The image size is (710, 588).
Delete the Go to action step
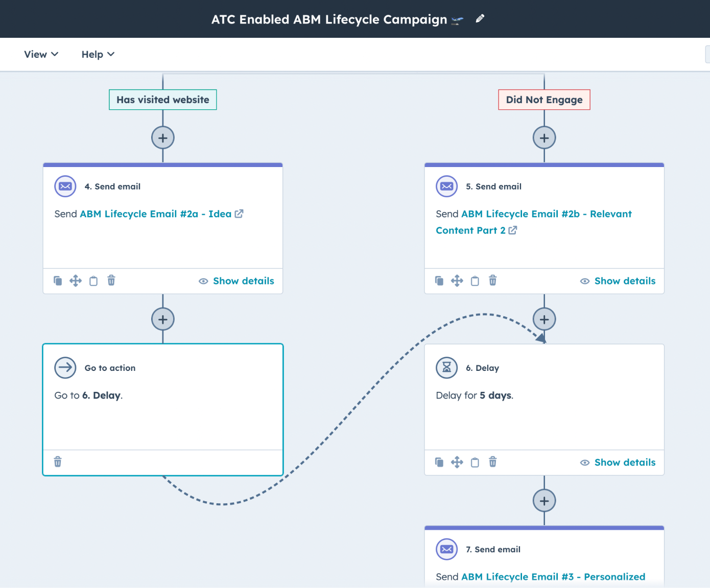pos(58,461)
